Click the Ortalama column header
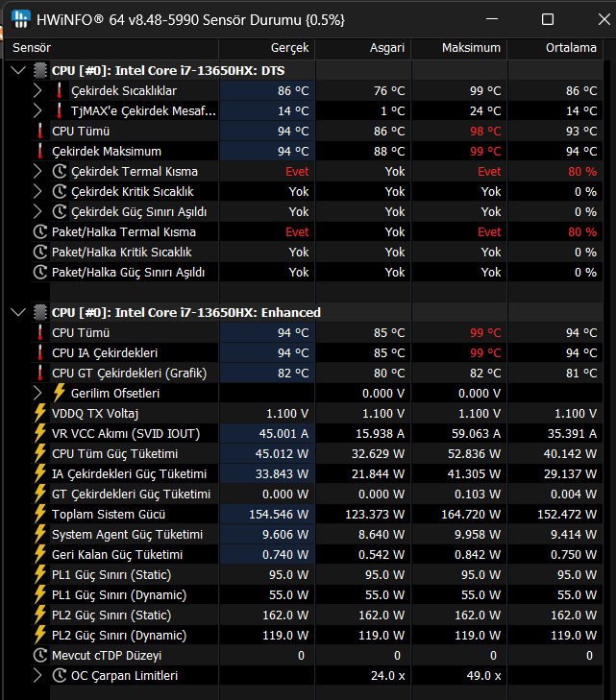The height and width of the screenshot is (700, 616). pos(555,48)
